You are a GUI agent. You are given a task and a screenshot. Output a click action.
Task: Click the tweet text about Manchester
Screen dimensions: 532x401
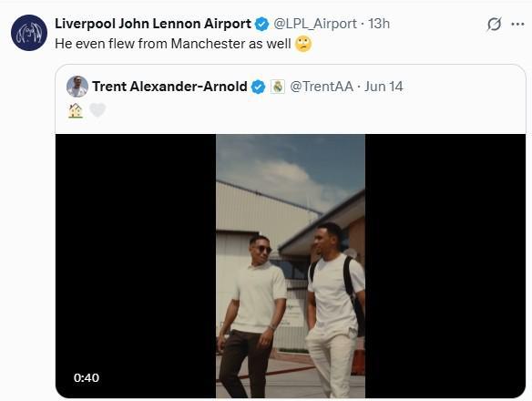tap(173, 44)
